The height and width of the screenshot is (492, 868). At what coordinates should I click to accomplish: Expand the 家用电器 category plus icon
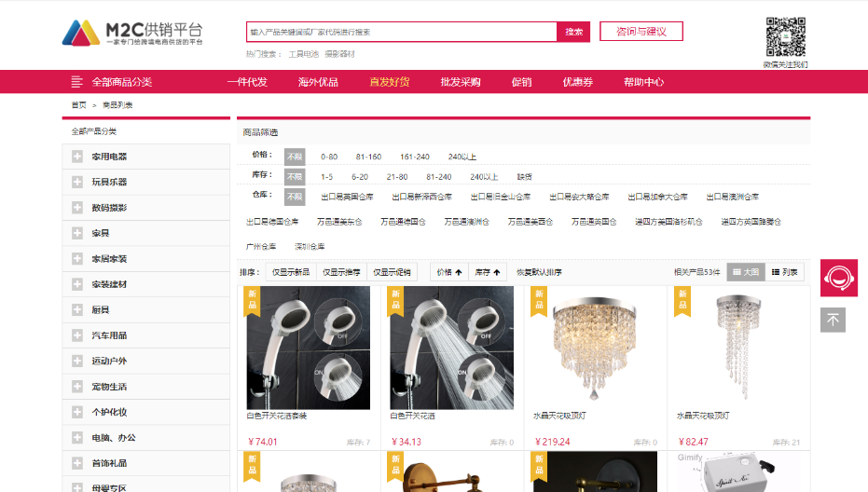(77, 157)
